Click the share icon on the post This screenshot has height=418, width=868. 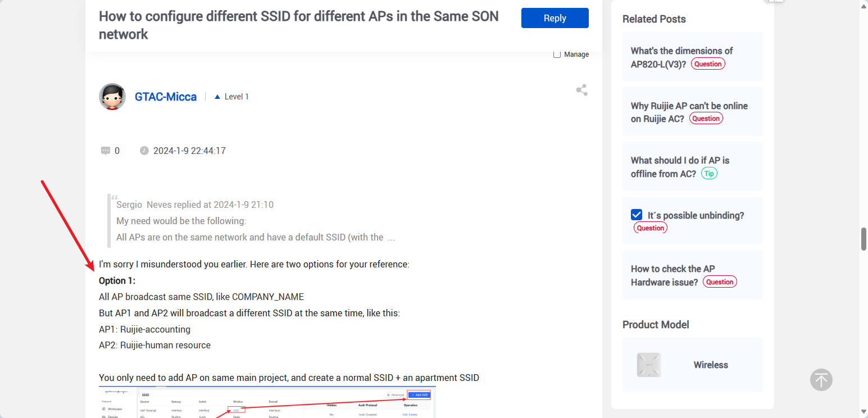click(581, 90)
